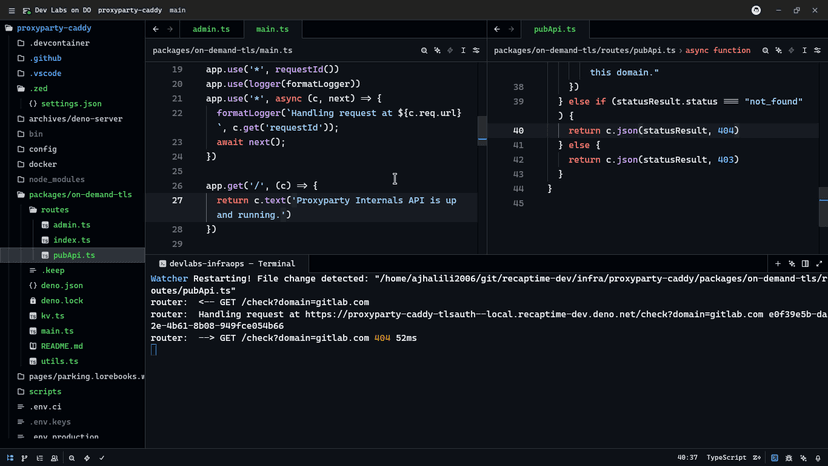
Task: Click the search icon in left editor toolbar
Action: click(x=424, y=50)
